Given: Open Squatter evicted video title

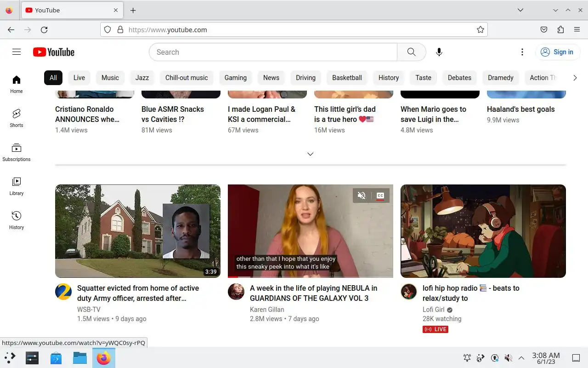Looking at the screenshot, I should tap(138, 293).
